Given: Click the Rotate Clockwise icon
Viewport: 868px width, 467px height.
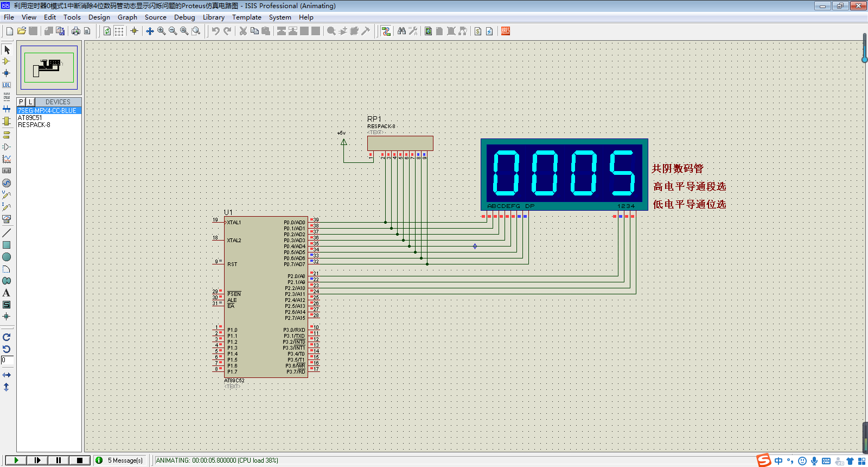Looking at the screenshot, I should pyautogui.click(x=7, y=337).
